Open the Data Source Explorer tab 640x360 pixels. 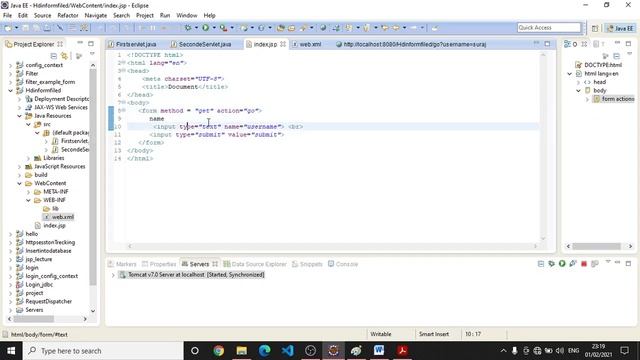click(x=255, y=264)
